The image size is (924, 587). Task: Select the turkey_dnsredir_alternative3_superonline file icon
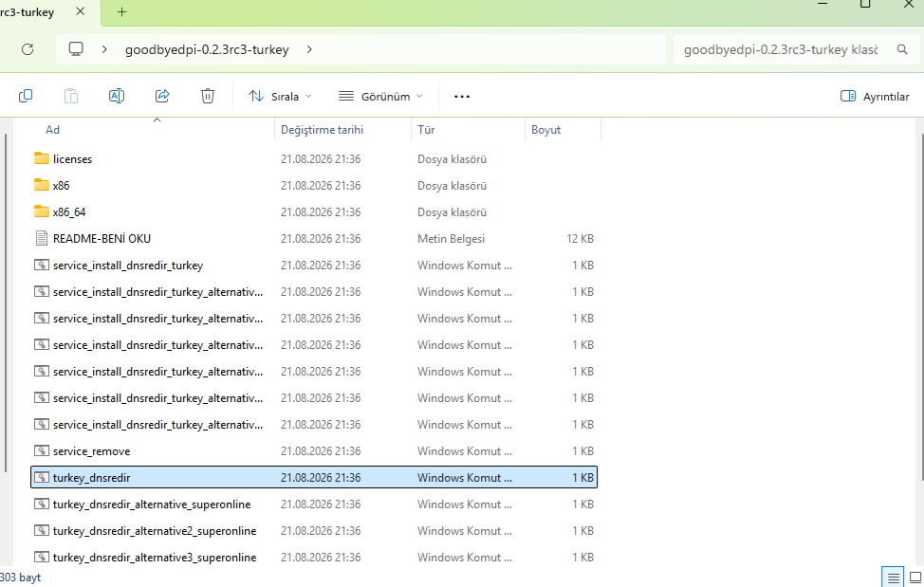(x=41, y=557)
